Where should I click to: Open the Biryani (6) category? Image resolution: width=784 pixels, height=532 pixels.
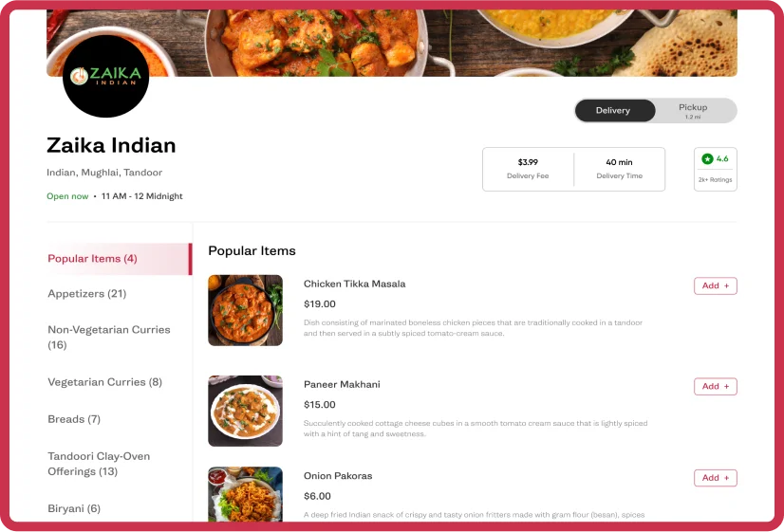click(x=74, y=508)
